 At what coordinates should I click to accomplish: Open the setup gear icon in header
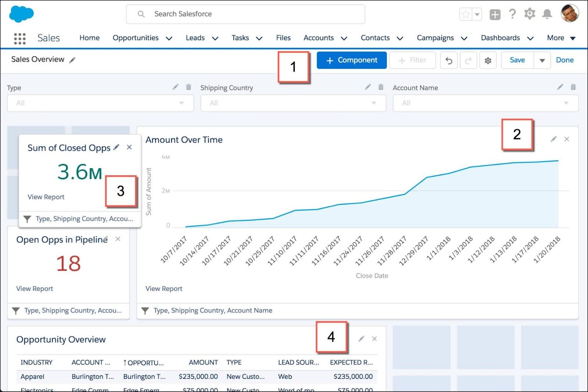(530, 14)
